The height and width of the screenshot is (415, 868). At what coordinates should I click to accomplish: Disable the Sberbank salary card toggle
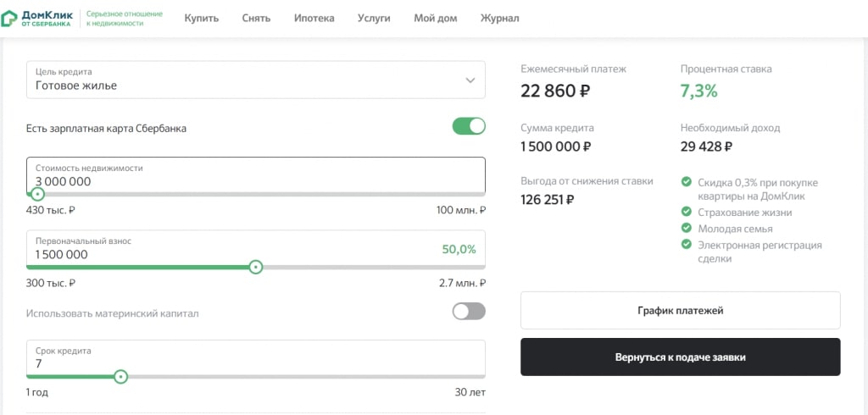pyautogui.click(x=469, y=127)
